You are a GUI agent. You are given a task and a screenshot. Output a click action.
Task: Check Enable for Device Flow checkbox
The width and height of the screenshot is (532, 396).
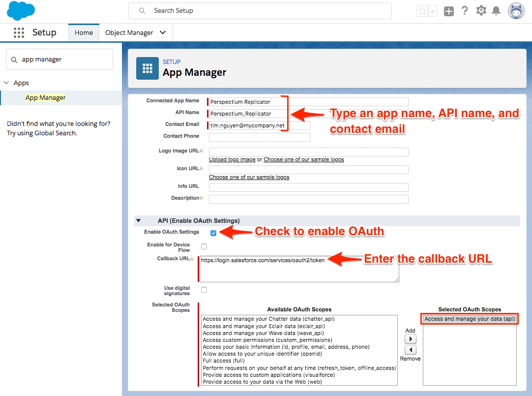[204, 246]
